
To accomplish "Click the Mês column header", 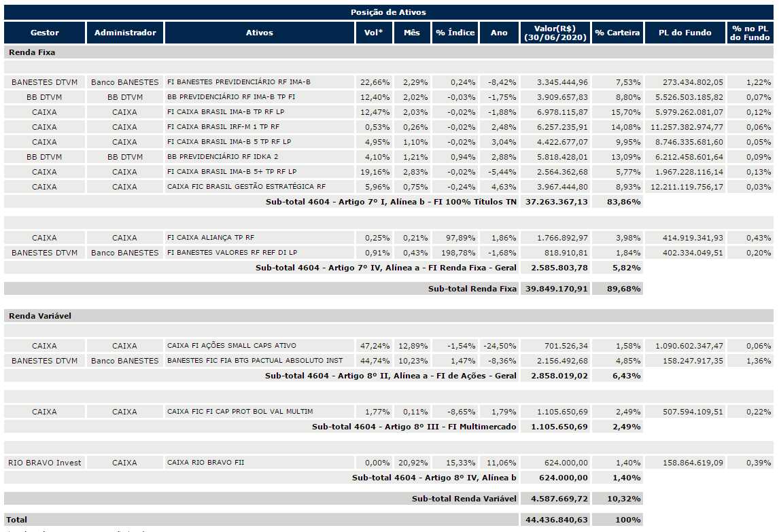I will [x=412, y=33].
